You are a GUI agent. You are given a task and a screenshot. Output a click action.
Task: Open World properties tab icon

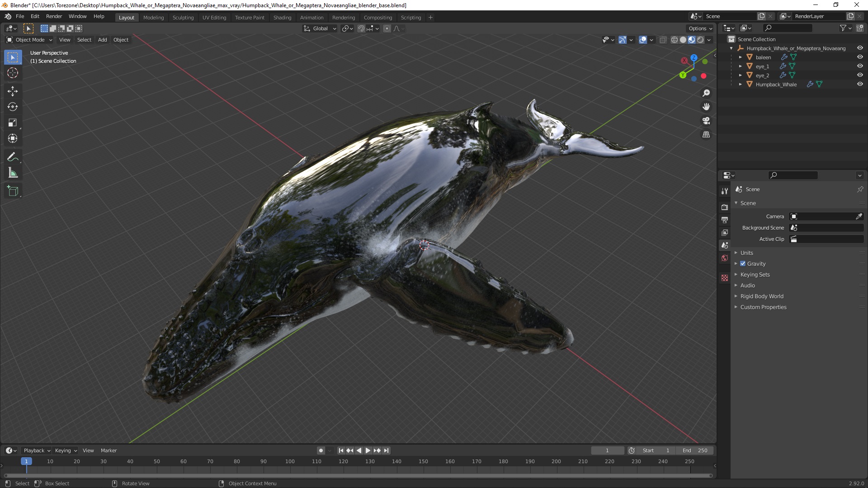point(725,258)
